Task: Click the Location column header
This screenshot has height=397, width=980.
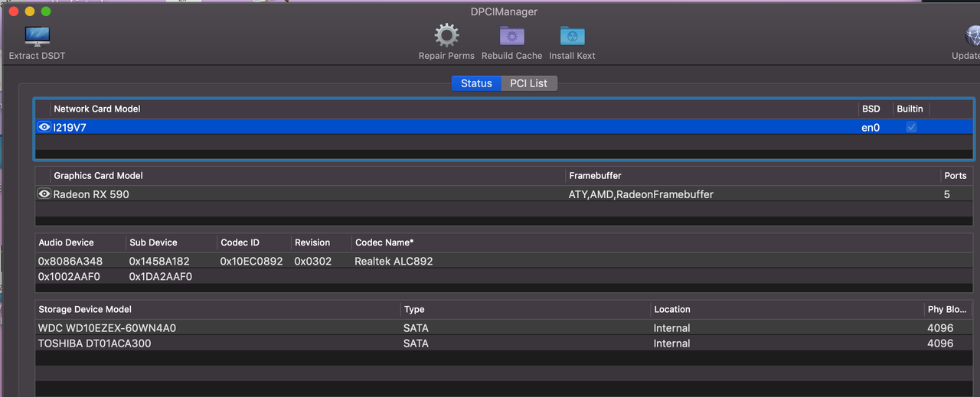Action: tap(671, 310)
